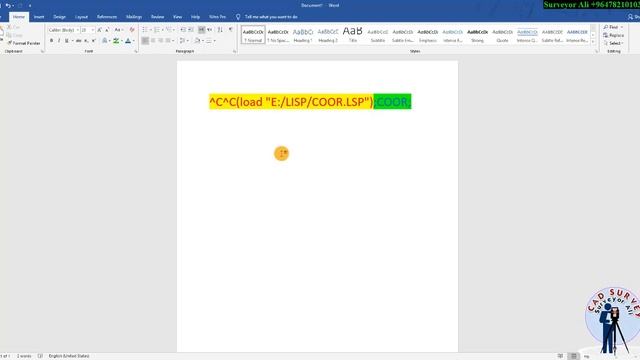The width and height of the screenshot is (640, 360).
Task: Toggle Align Left paragraph alignment
Action: click(145, 41)
